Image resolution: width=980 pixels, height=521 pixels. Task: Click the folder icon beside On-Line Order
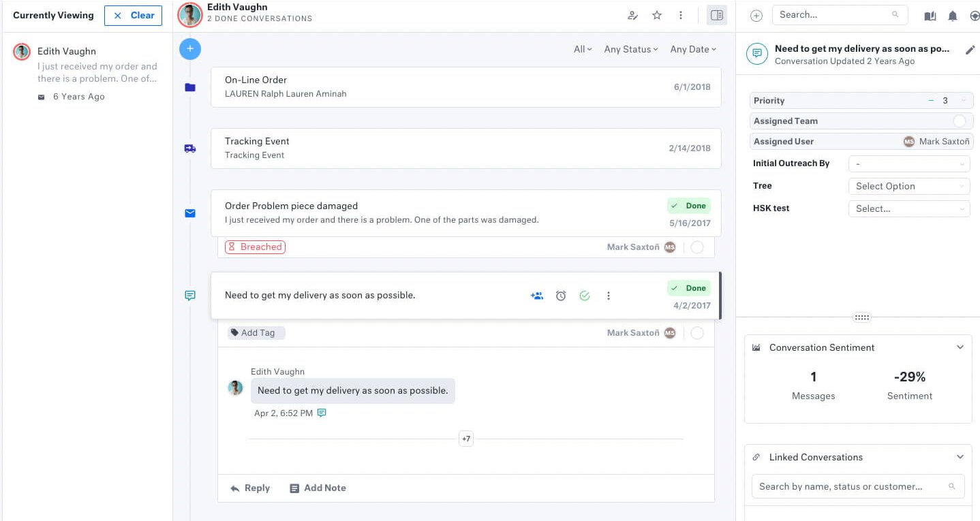(190, 87)
